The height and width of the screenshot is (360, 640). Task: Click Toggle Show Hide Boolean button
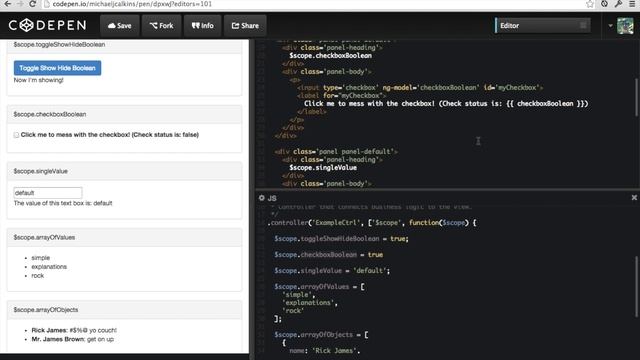tap(58, 68)
